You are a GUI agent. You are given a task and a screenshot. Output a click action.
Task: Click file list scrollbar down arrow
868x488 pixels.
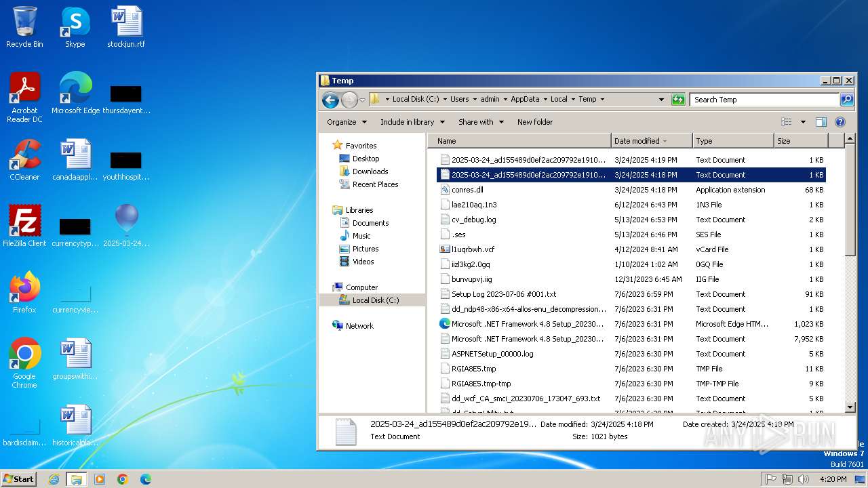[850, 407]
